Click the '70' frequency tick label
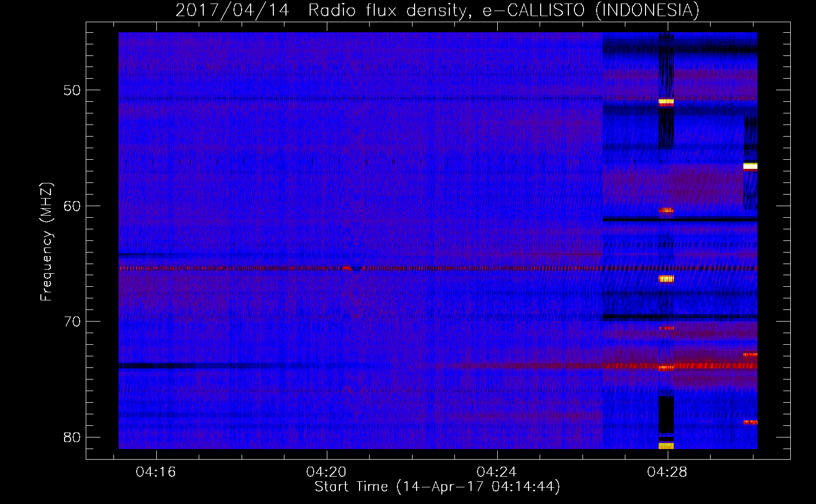This screenshot has width=816, height=504. tap(72, 321)
